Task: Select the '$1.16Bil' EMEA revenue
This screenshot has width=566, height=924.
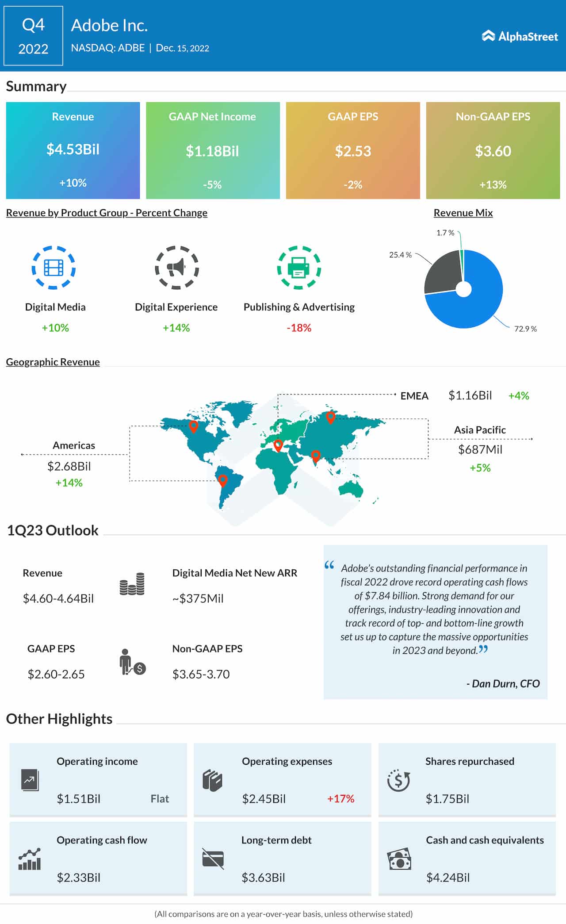Action: (470, 395)
